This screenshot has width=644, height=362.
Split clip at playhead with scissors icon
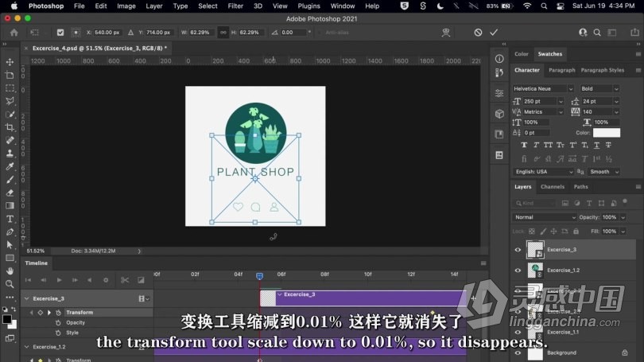125,280
